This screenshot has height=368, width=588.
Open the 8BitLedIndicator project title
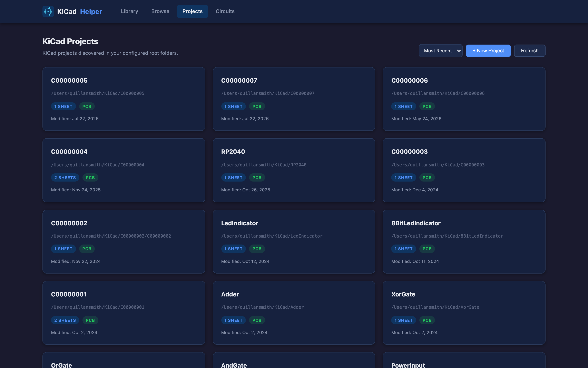[x=416, y=223]
